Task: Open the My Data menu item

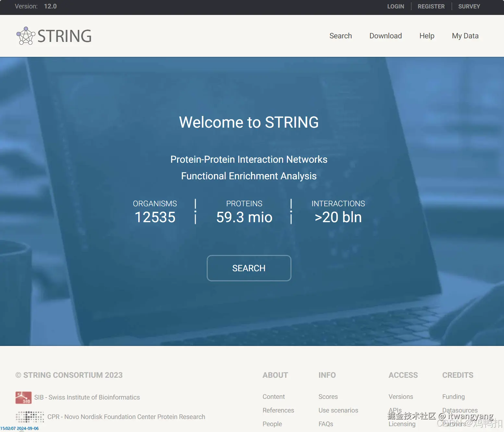Action: [x=465, y=36]
